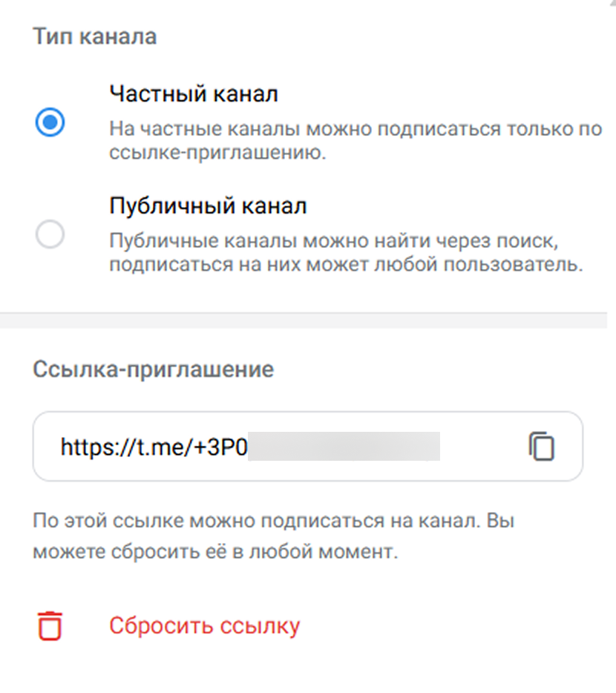Copy the invite link with the copy icon
Image resolution: width=616 pixels, height=693 pixels.
(x=542, y=447)
